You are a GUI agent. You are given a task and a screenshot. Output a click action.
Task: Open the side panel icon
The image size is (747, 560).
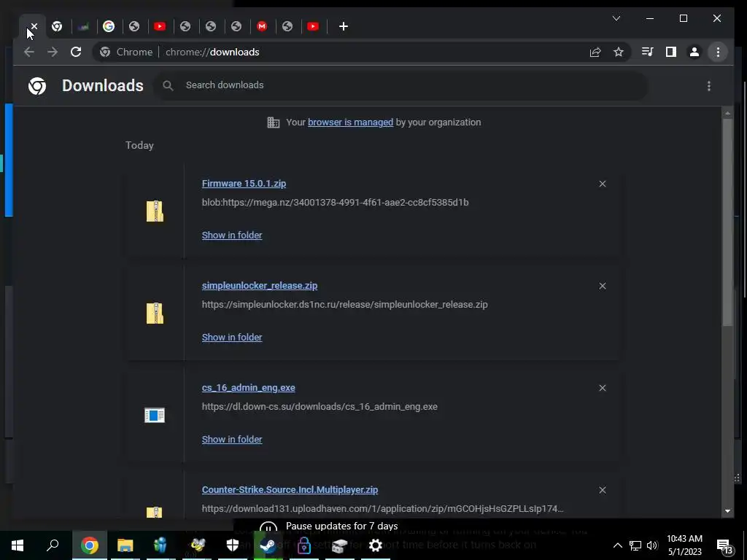coord(671,52)
